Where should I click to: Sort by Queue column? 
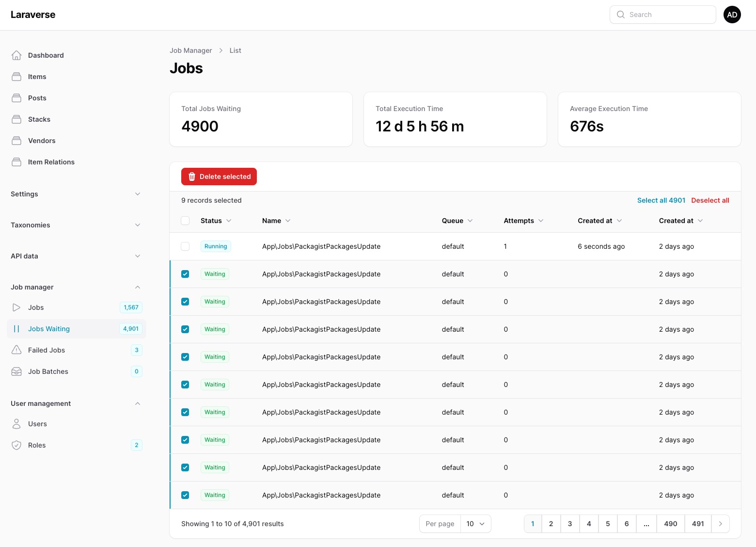pyautogui.click(x=457, y=221)
